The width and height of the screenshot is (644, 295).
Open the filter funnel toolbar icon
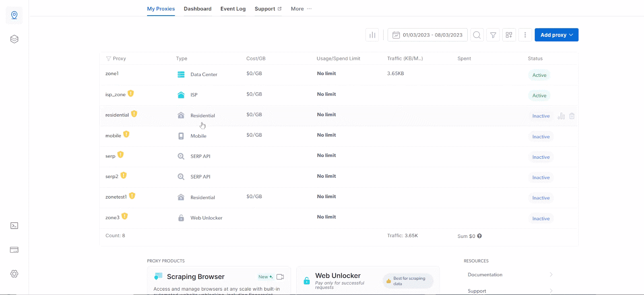pos(493,35)
